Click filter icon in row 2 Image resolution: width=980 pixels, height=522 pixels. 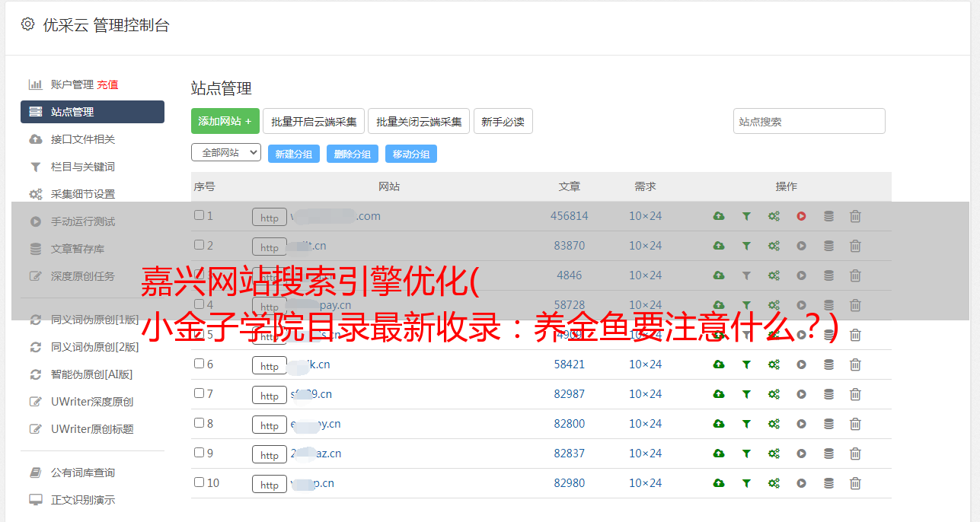(746, 246)
